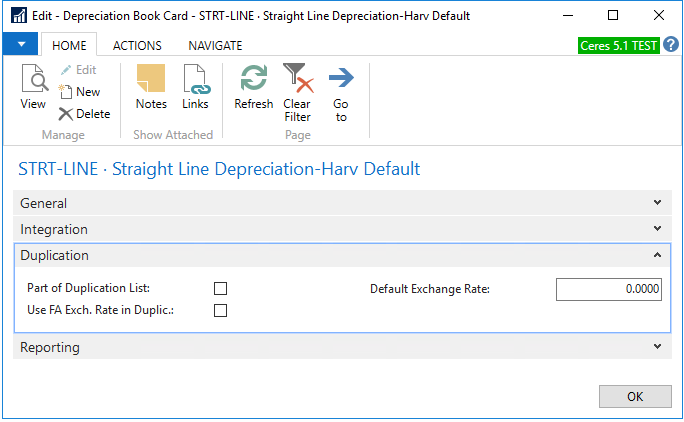Open the Links icon
Viewport: 684px width, 422px height.
coord(195,80)
